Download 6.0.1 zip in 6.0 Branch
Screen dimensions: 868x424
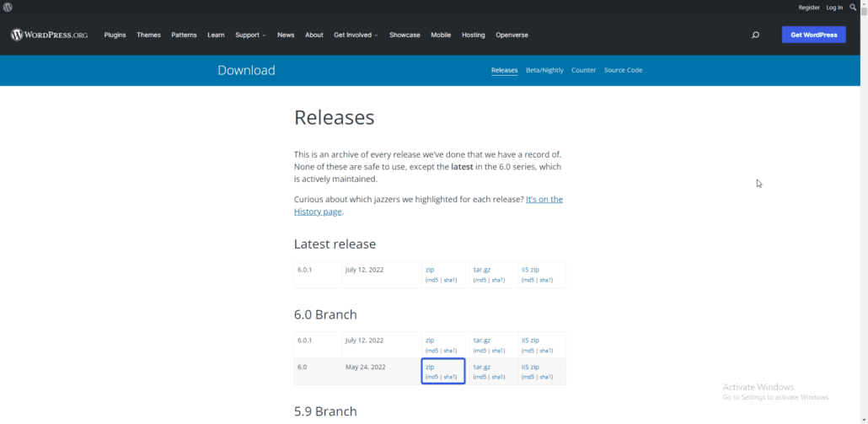(430, 341)
